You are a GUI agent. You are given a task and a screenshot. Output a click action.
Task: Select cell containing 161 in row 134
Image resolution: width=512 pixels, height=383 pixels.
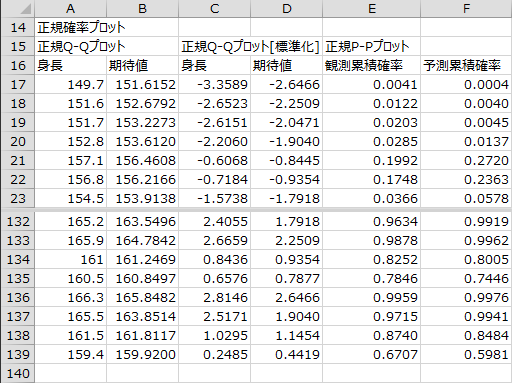pyautogui.click(x=70, y=259)
